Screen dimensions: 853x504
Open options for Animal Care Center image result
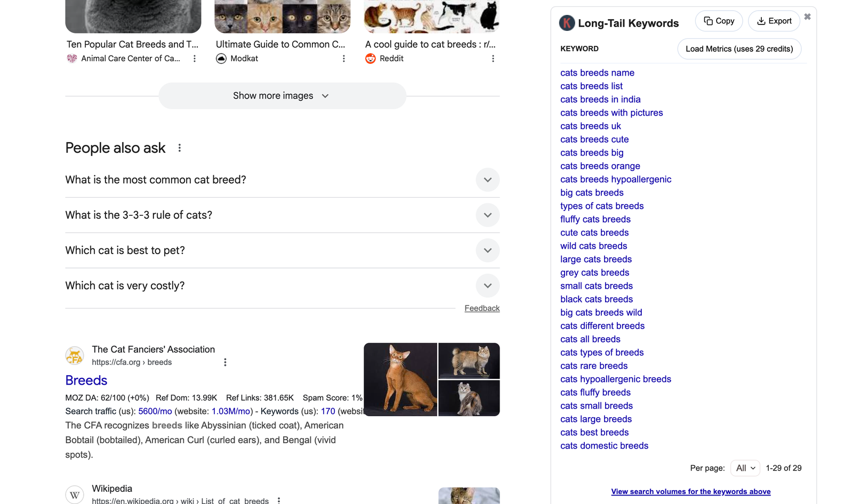pos(195,59)
